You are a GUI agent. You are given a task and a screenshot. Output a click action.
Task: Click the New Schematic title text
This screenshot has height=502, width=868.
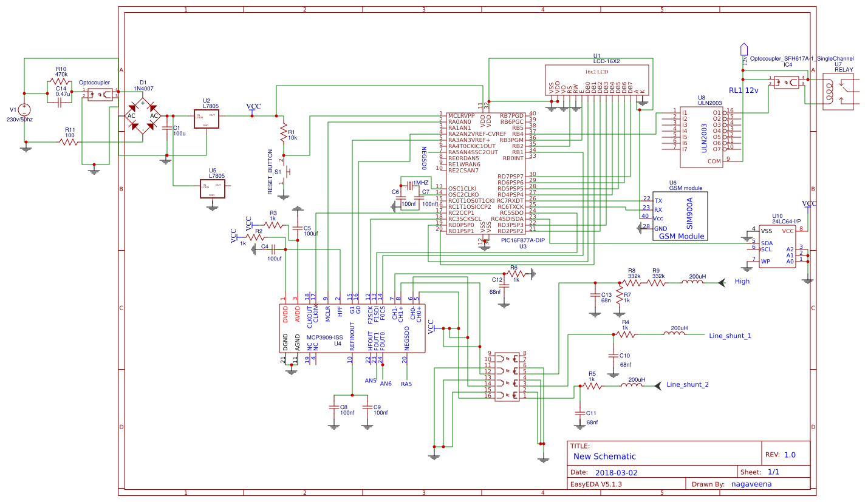(604, 456)
